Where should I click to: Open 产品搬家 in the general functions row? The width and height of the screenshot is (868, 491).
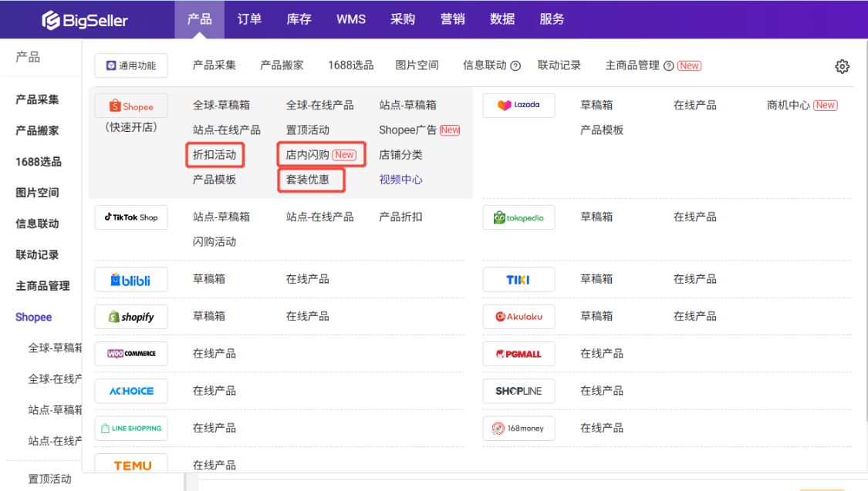[282, 66]
